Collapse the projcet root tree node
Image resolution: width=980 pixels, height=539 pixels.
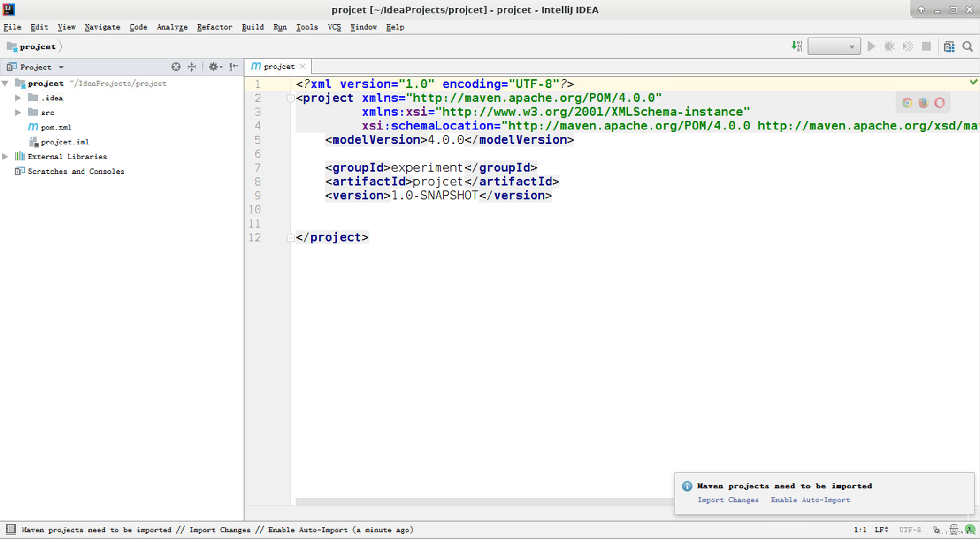5,84
